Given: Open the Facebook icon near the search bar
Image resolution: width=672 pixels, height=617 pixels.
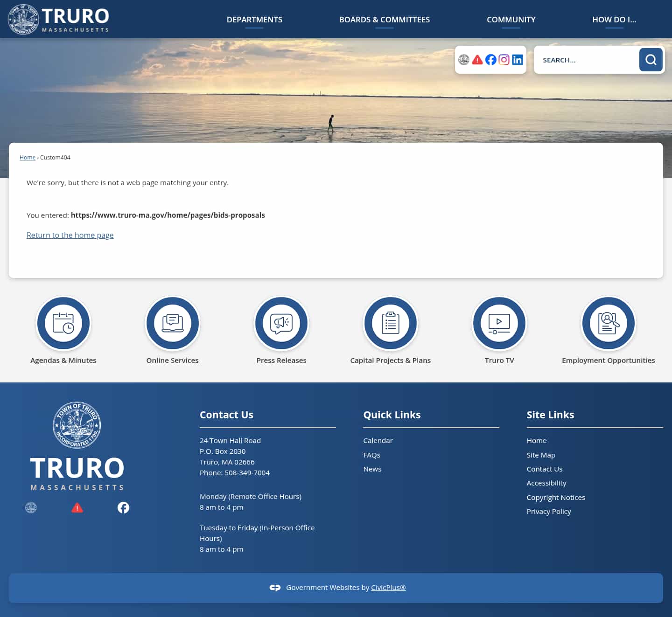Looking at the screenshot, I should [490, 60].
